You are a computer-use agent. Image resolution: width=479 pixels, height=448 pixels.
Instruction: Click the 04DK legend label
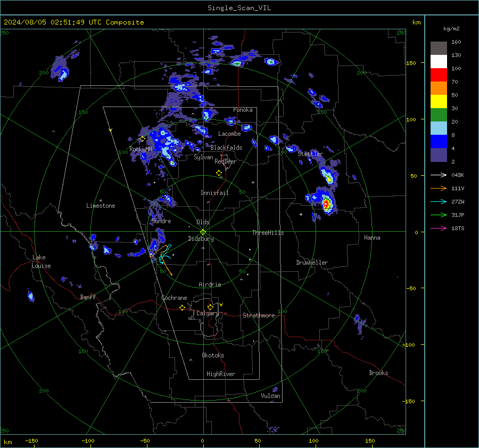pyautogui.click(x=458, y=175)
